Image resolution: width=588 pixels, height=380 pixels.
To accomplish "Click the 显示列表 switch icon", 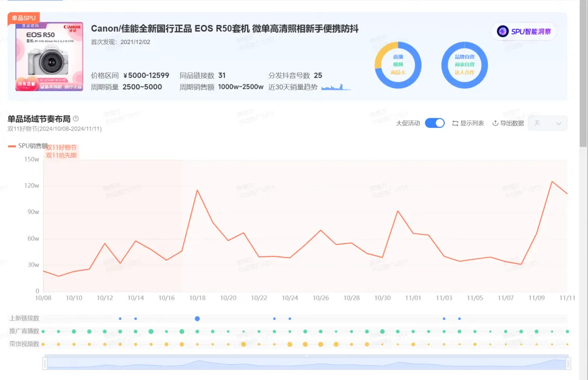I will pos(455,124).
